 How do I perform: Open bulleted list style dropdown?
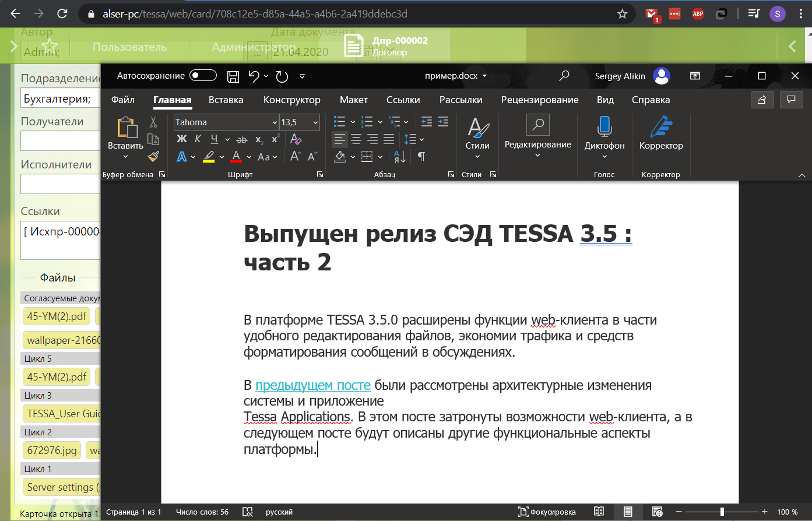(x=353, y=122)
